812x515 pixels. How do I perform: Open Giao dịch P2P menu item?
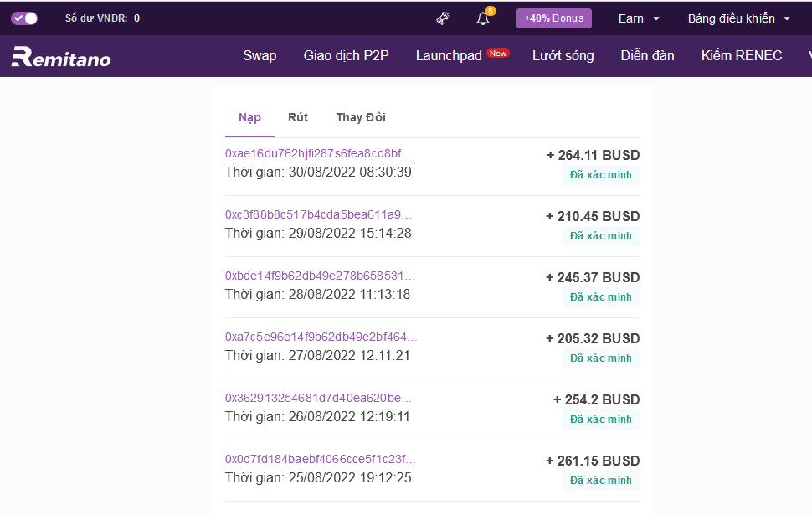346,55
